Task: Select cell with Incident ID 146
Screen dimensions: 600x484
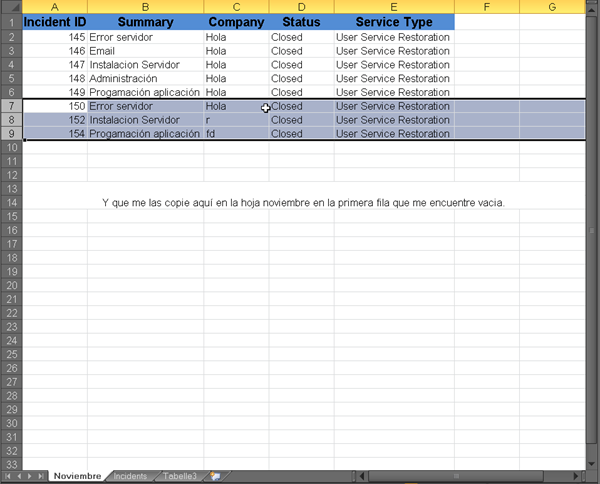Action: pyautogui.click(x=55, y=51)
